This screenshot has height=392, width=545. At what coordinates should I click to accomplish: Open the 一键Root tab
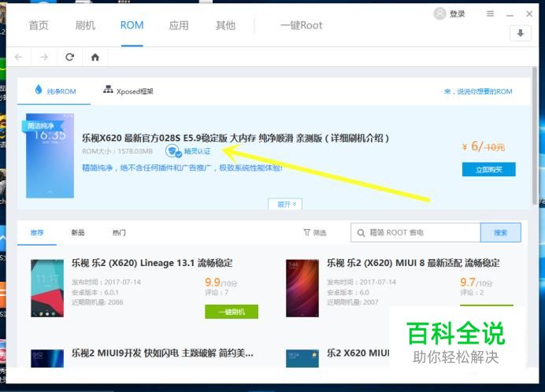point(302,25)
